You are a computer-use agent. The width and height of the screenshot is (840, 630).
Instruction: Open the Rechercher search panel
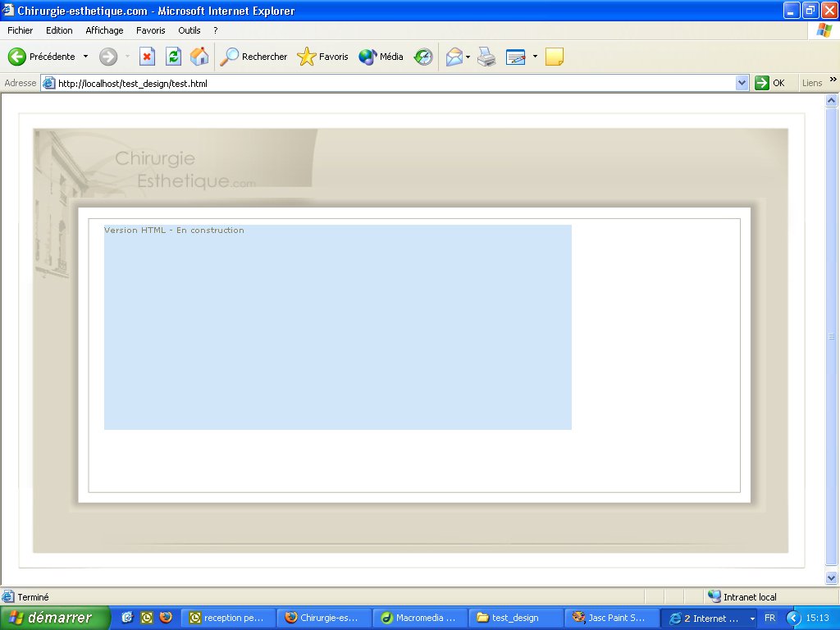254,57
